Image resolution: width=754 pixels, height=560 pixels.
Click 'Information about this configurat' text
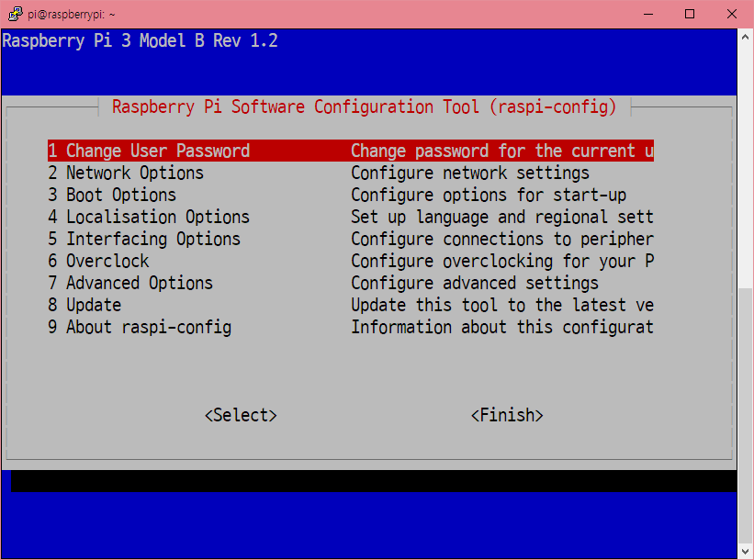(x=502, y=328)
